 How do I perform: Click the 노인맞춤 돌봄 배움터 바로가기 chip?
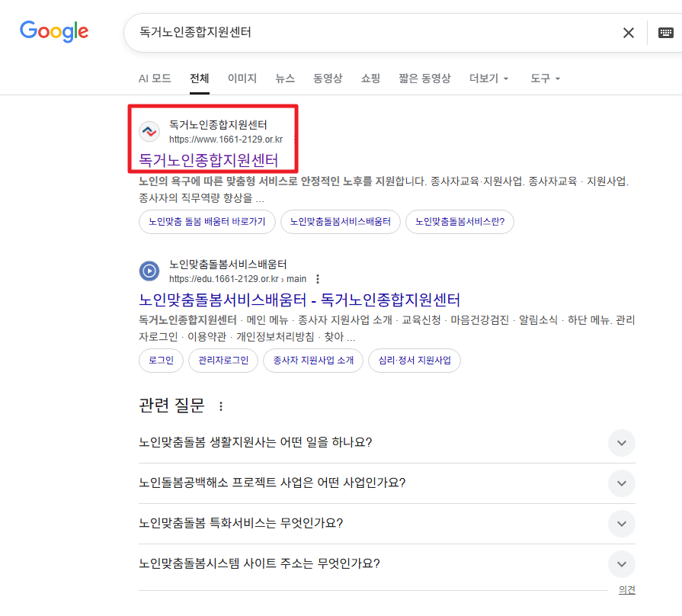click(207, 221)
